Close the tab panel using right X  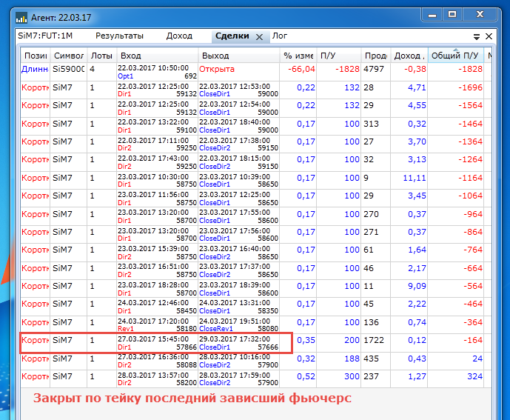point(488,36)
